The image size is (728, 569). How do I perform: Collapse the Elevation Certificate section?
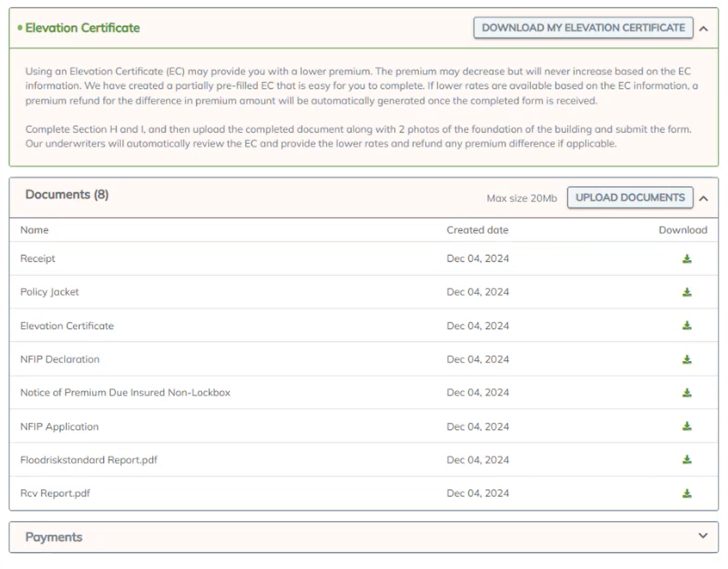click(x=704, y=29)
